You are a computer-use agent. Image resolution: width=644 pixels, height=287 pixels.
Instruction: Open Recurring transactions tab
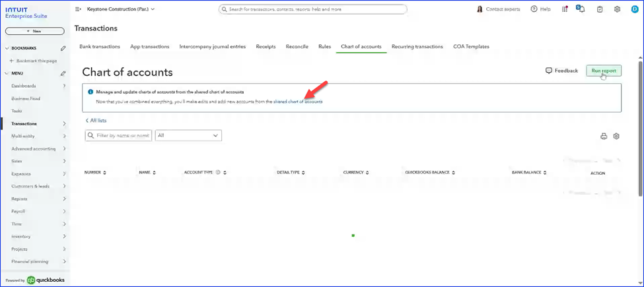(x=417, y=47)
